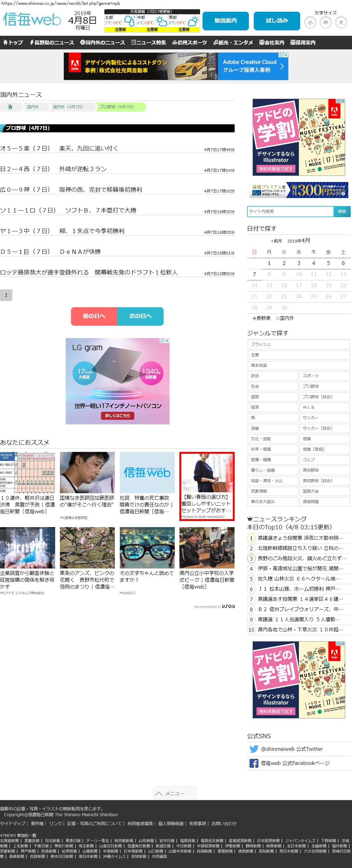Image resolution: width=352 pixels, height=868 pixels.
Task: Click the 前の日へ button
Action: point(94,316)
